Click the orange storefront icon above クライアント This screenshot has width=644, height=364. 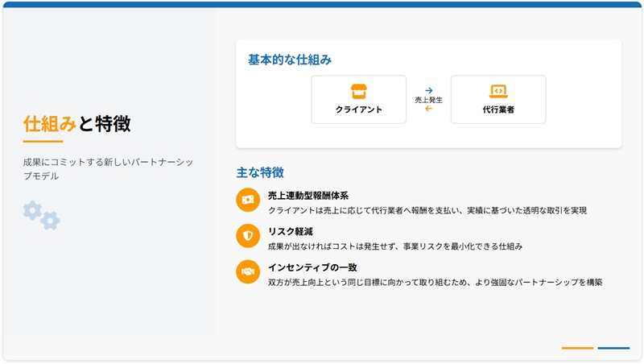(358, 91)
